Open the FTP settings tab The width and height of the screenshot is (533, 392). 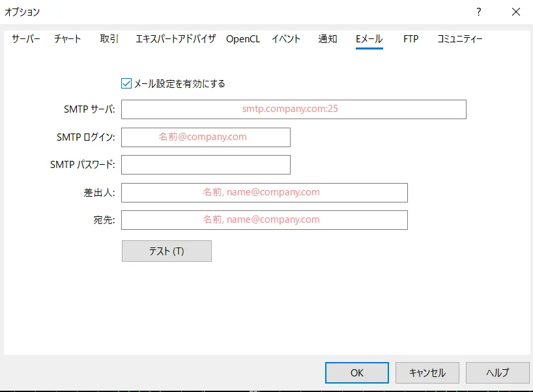tap(411, 39)
